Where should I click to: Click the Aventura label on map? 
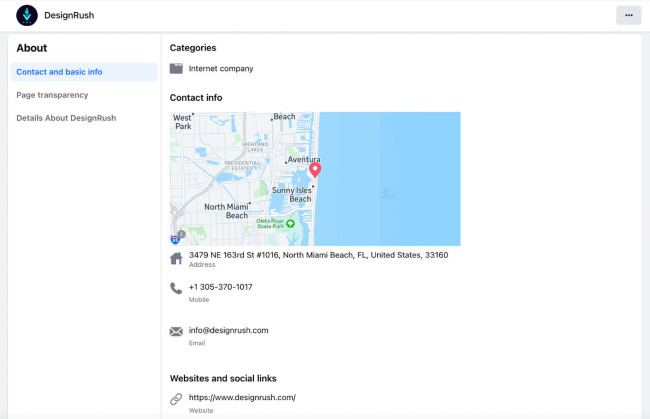point(304,159)
